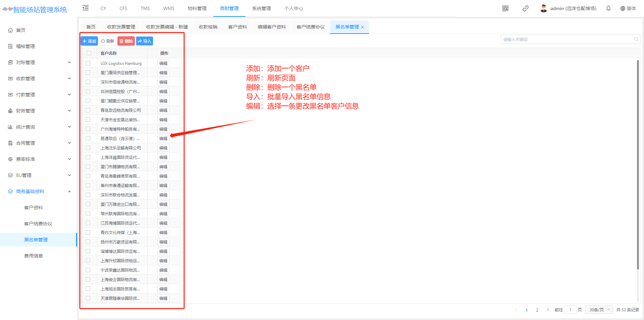The height and width of the screenshot is (320, 644).
Task: Switch to the 客户结费协议 tab
Action: (x=310, y=27)
